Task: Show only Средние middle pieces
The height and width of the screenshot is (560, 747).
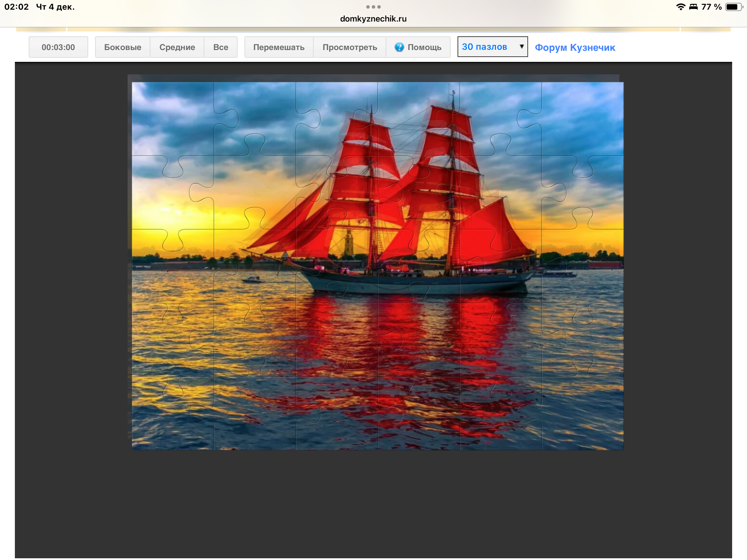Action: tap(177, 47)
